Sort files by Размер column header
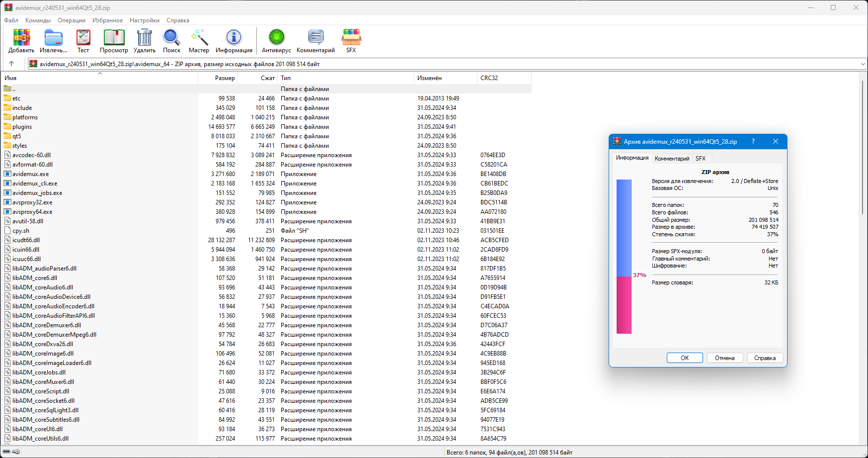 point(225,78)
